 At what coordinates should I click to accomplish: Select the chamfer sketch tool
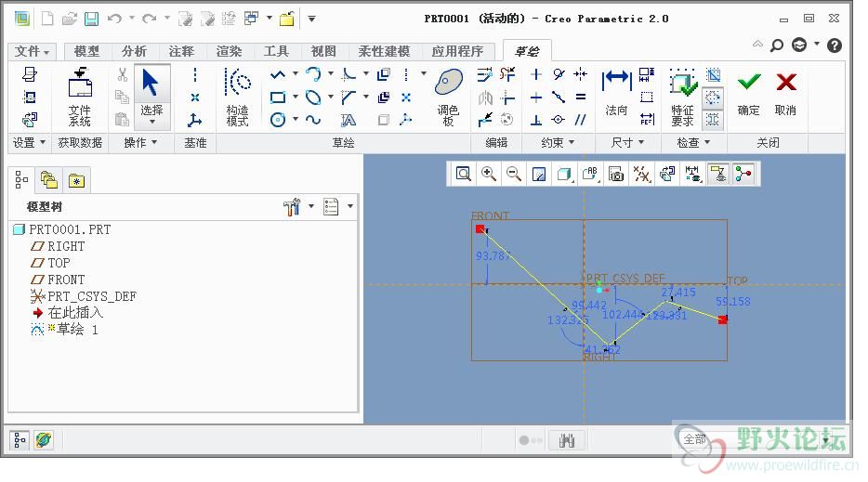point(349,98)
